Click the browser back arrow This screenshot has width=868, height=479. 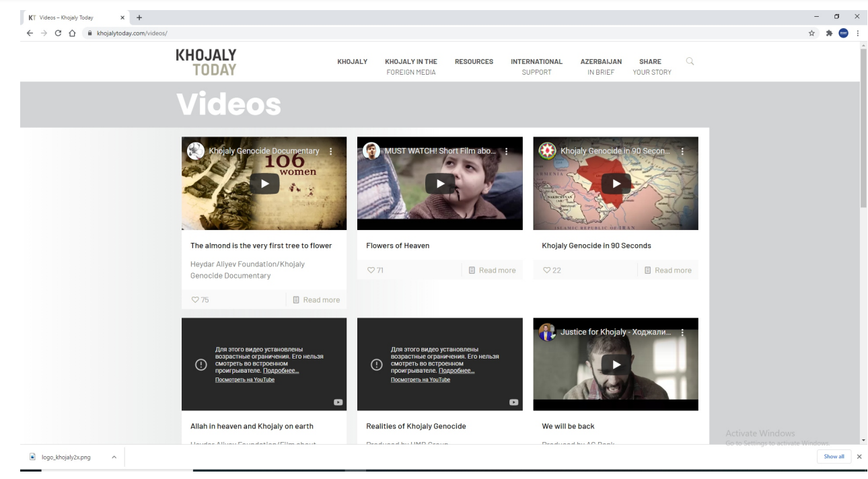(x=30, y=33)
